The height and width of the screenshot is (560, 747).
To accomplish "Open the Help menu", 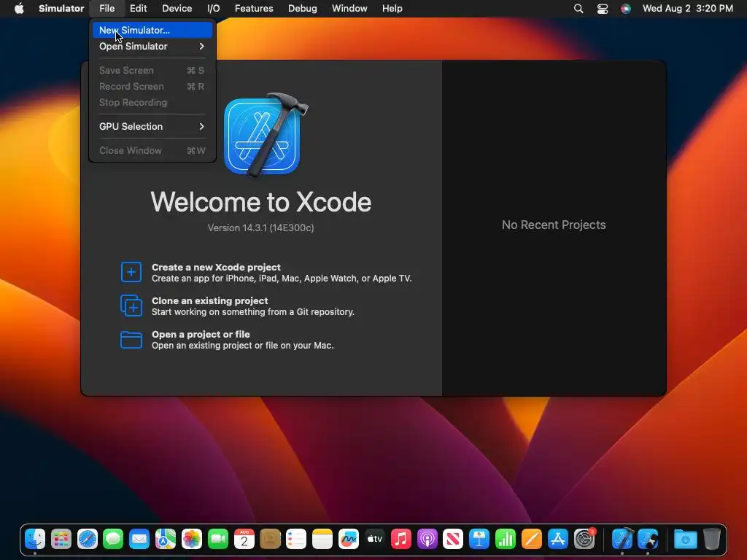I will pos(392,9).
